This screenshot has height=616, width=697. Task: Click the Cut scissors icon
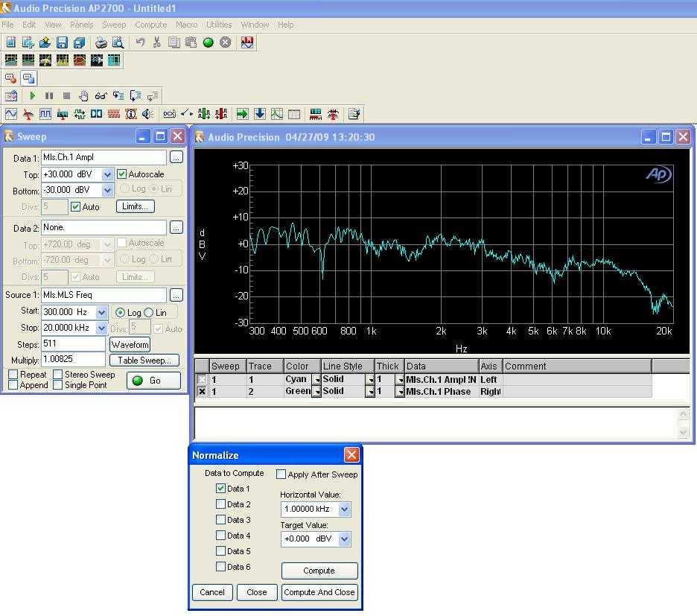156,42
